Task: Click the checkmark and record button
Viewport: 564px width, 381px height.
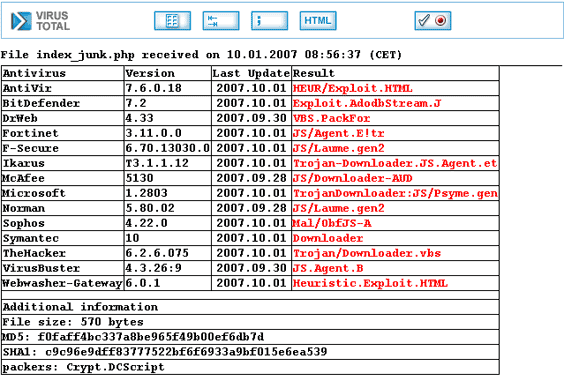Action: tap(433, 21)
